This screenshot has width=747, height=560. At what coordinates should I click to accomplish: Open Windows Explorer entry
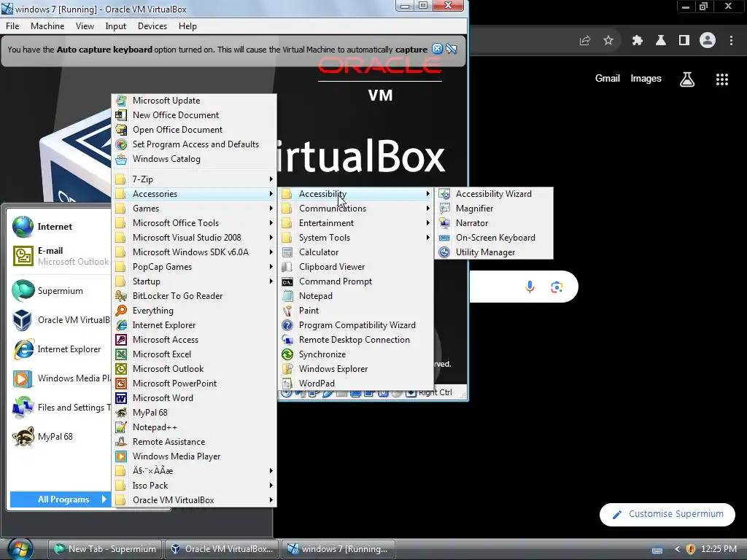[356, 369]
